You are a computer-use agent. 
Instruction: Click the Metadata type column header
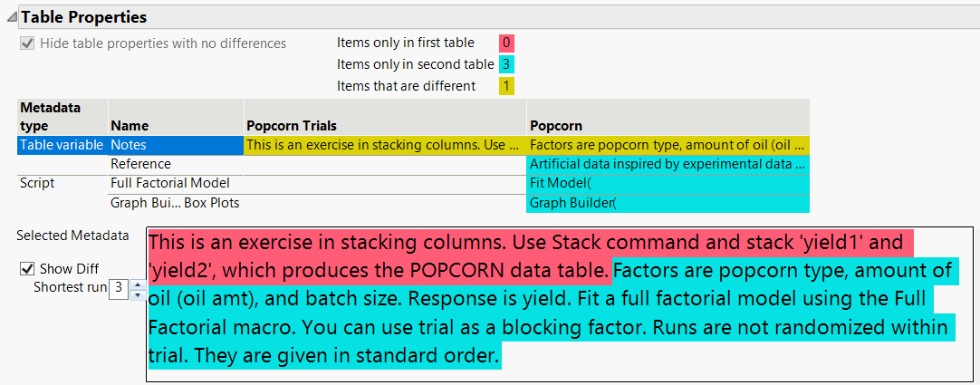click(x=50, y=116)
